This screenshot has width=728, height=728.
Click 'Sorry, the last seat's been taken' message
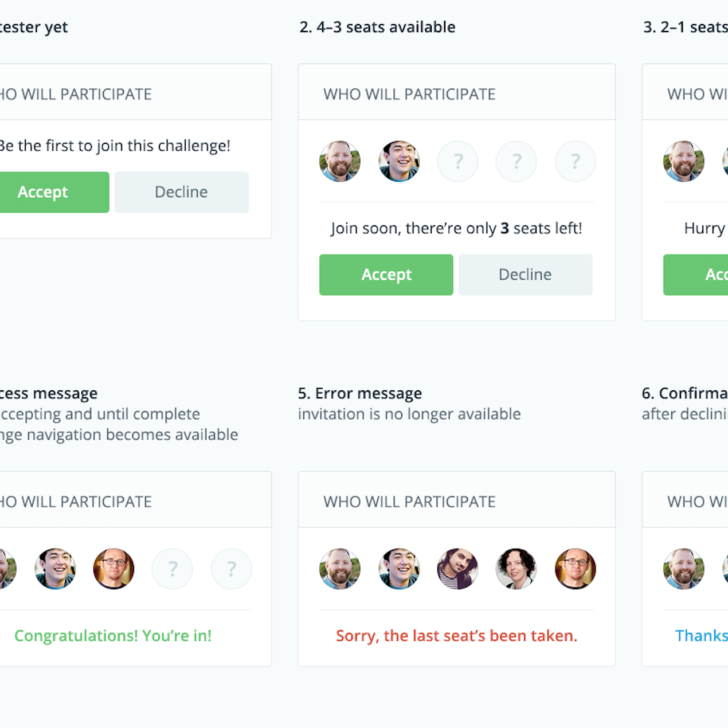click(x=456, y=636)
